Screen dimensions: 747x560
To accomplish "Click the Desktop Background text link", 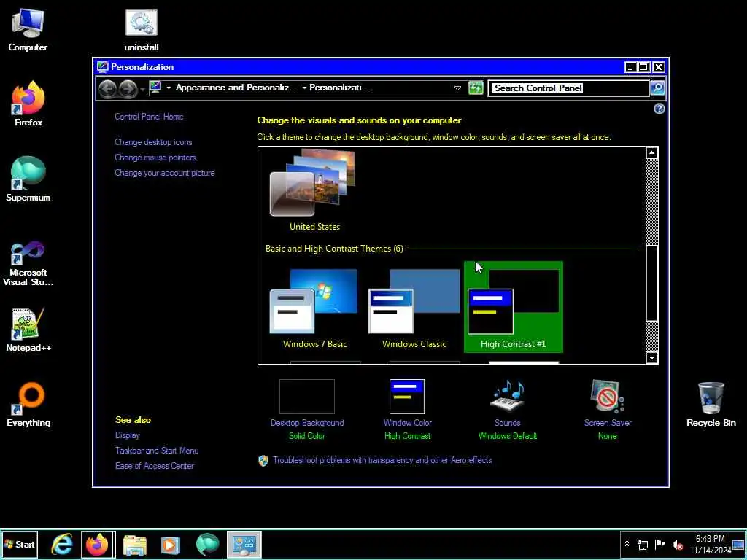I will point(307,423).
